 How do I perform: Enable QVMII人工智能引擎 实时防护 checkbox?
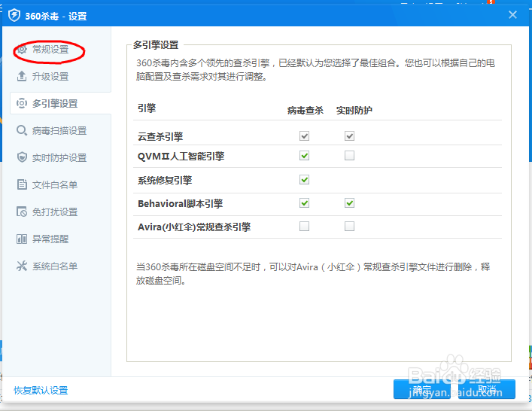click(349, 156)
